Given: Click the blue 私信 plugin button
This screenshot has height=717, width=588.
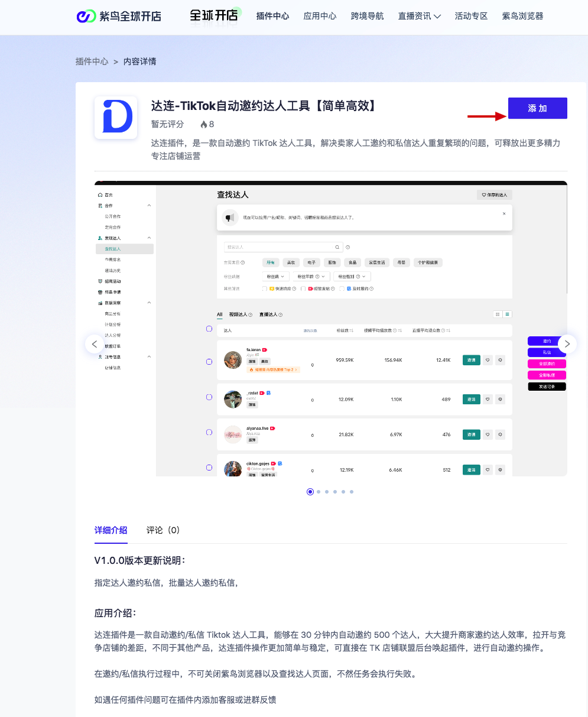Looking at the screenshot, I should coord(547,352).
